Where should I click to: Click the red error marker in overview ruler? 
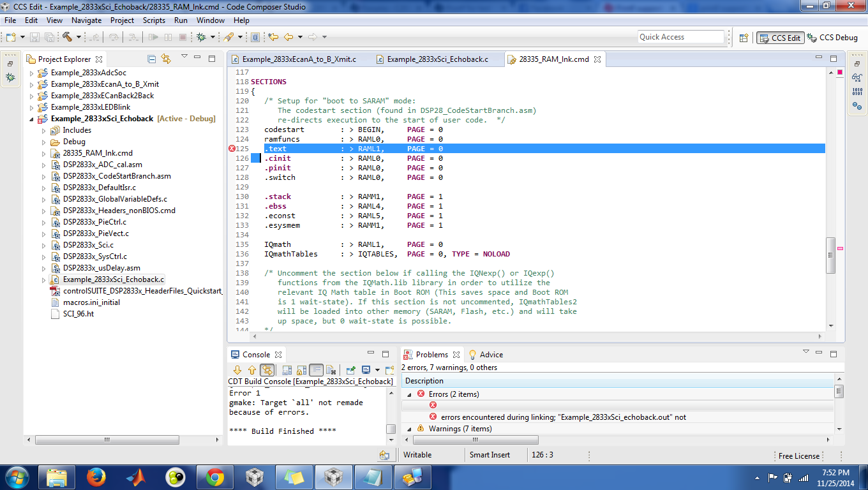tap(840, 71)
